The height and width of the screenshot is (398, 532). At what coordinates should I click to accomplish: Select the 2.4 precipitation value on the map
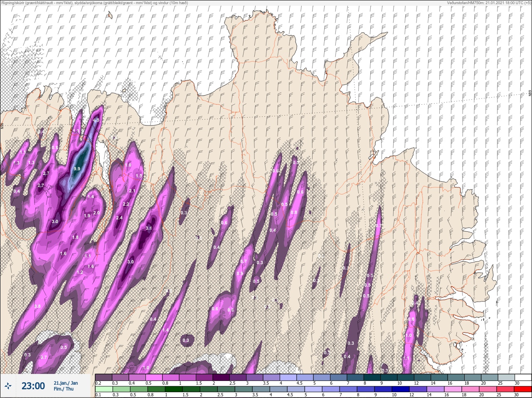[x=119, y=218]
